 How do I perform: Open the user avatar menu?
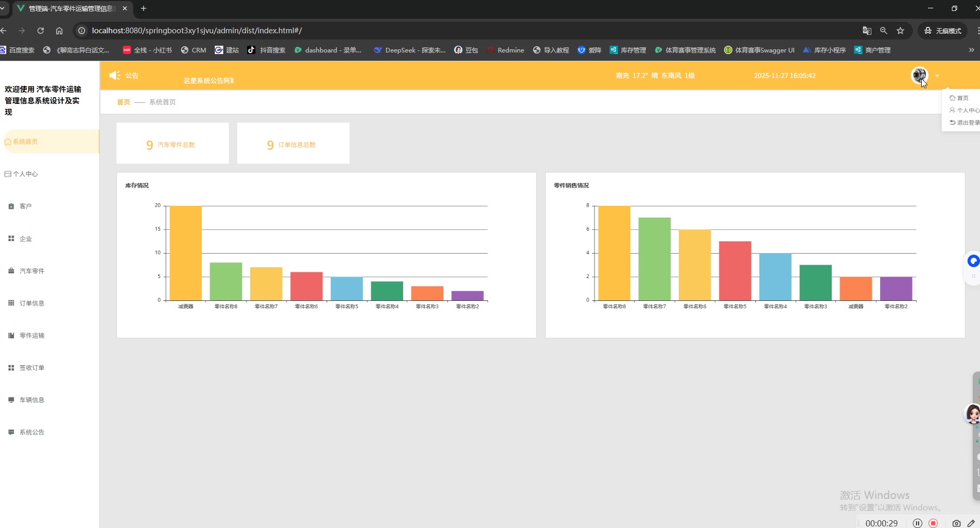pos(919,75)
